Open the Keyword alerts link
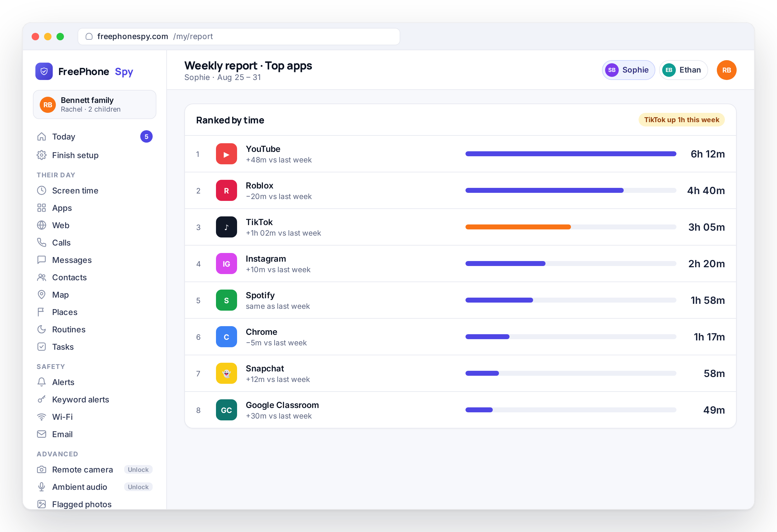The image size is (777, 532). (x=95, y=400)
